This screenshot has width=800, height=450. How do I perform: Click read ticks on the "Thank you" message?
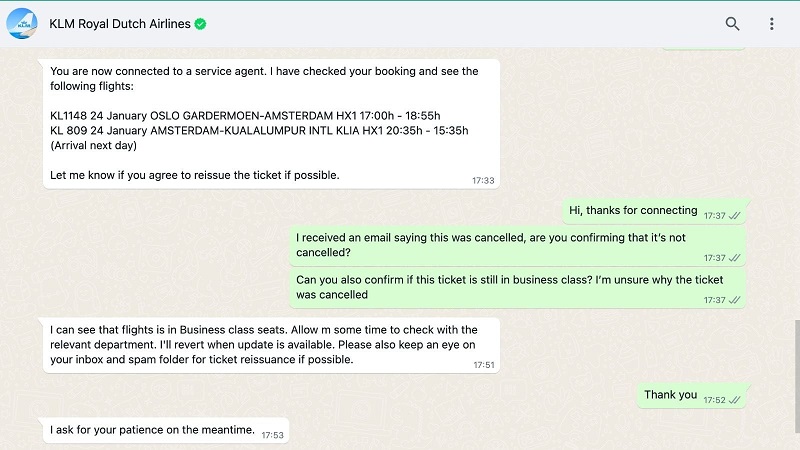(735, 400)
